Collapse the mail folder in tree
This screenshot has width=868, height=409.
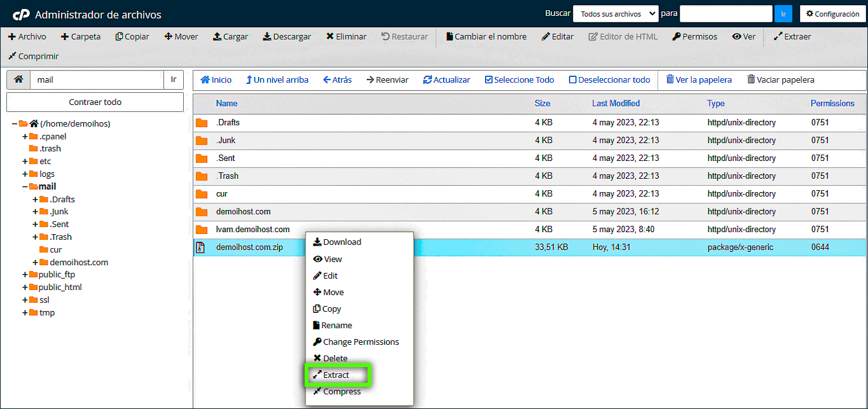25,187
